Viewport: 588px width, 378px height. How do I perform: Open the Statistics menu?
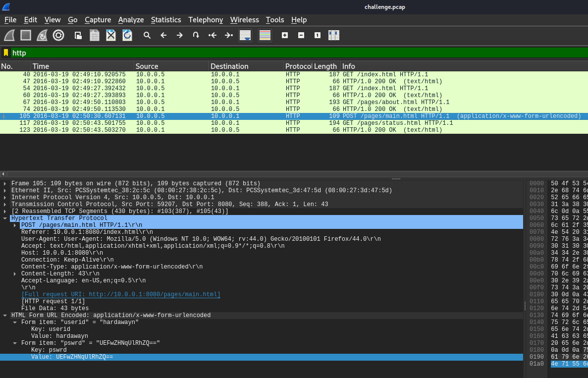tap(166, 20)
